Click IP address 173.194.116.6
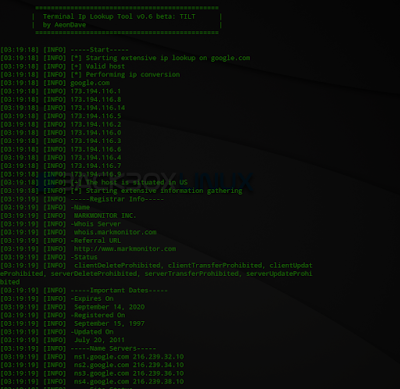 [96, 149]
